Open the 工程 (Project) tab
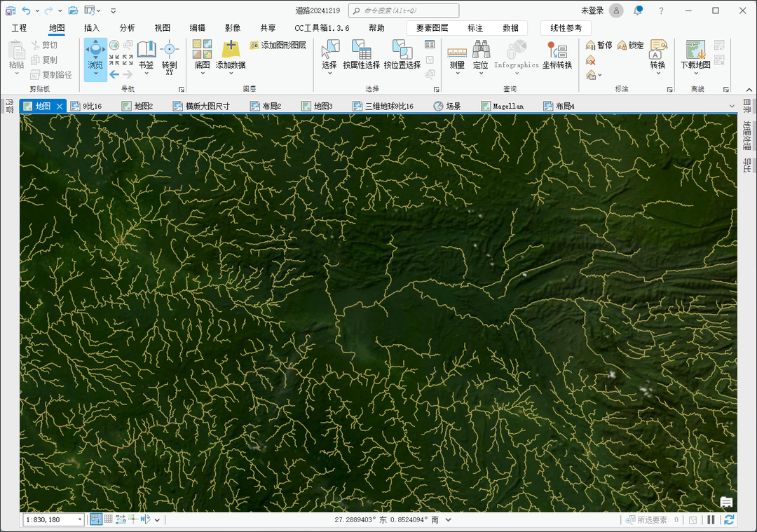 tap(20, 28)
